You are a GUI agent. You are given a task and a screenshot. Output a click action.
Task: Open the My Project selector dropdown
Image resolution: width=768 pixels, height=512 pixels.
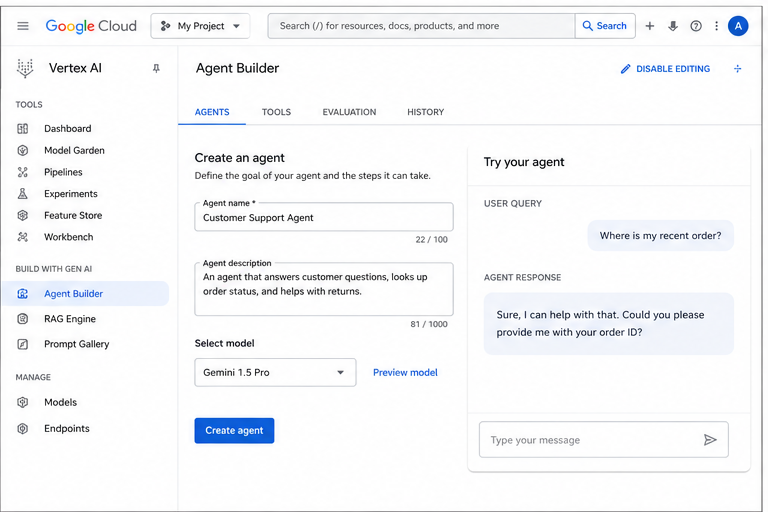[x=200, y=26]
